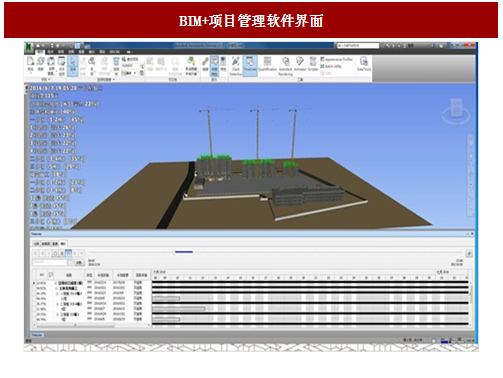Collapse the first task tree row in TimeLiner

[56, 283]
